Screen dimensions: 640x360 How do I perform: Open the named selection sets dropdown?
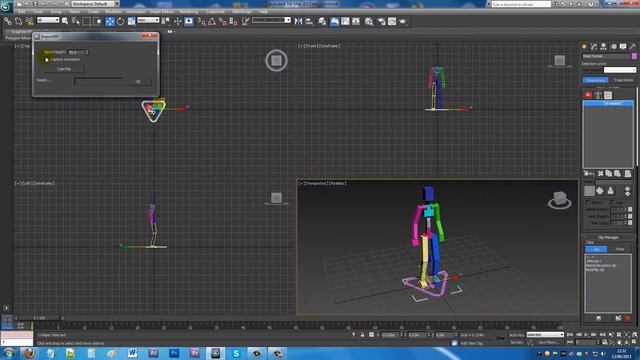pos(271,20)
